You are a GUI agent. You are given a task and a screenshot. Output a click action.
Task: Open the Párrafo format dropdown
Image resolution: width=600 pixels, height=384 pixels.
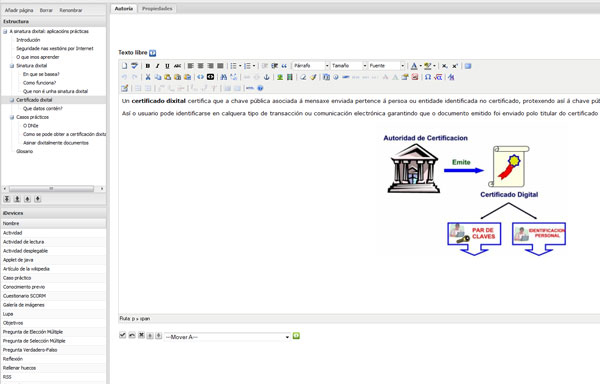click(311, 66)
